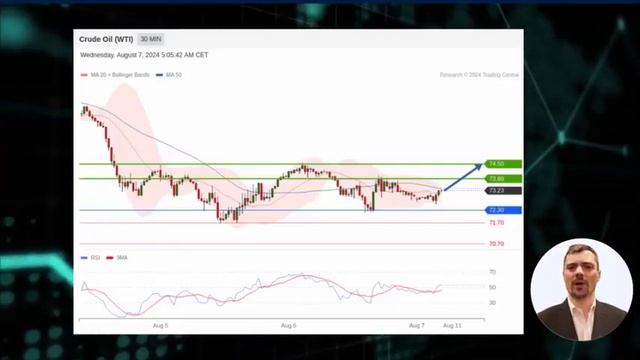Click the 71.70 support level text
The width and height of the screenshot is (640, 360).
(496, 223)
